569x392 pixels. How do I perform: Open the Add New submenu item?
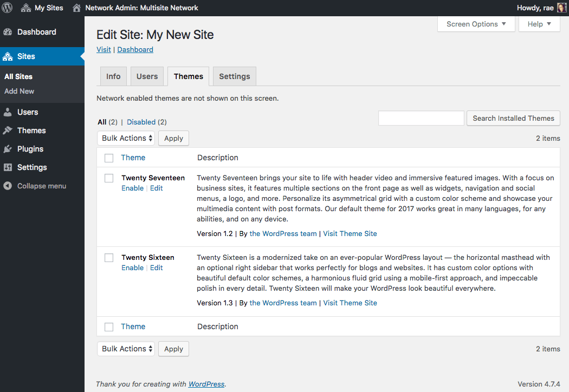[19, 92]
